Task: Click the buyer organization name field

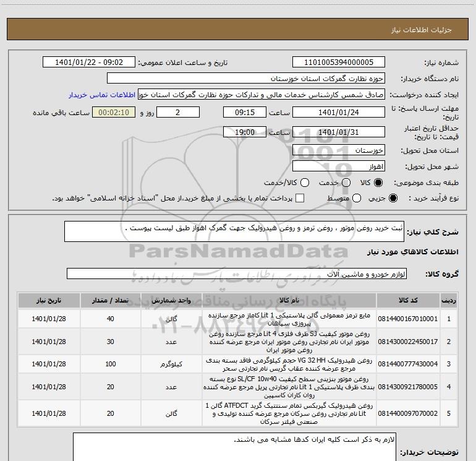Action: 246,79
